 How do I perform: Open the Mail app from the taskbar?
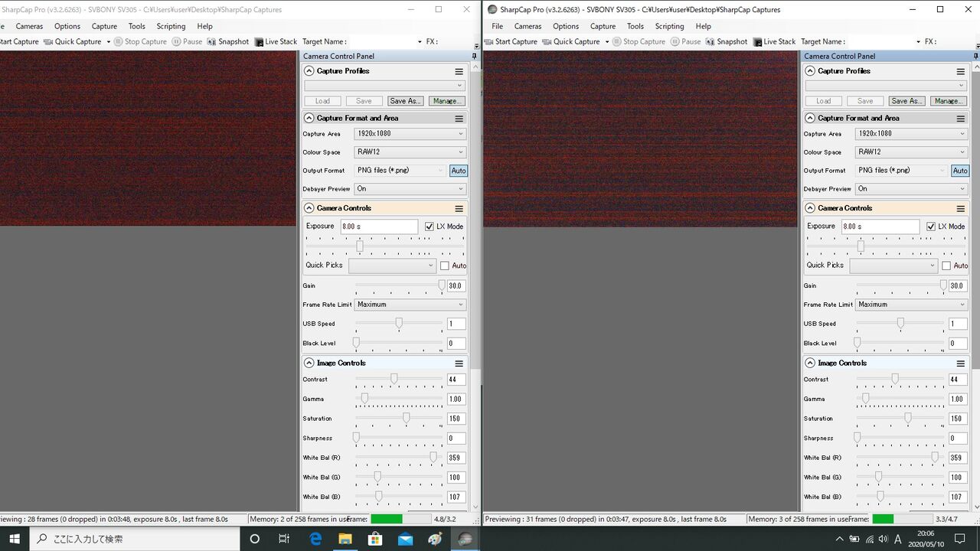click(x=404, y=539)
